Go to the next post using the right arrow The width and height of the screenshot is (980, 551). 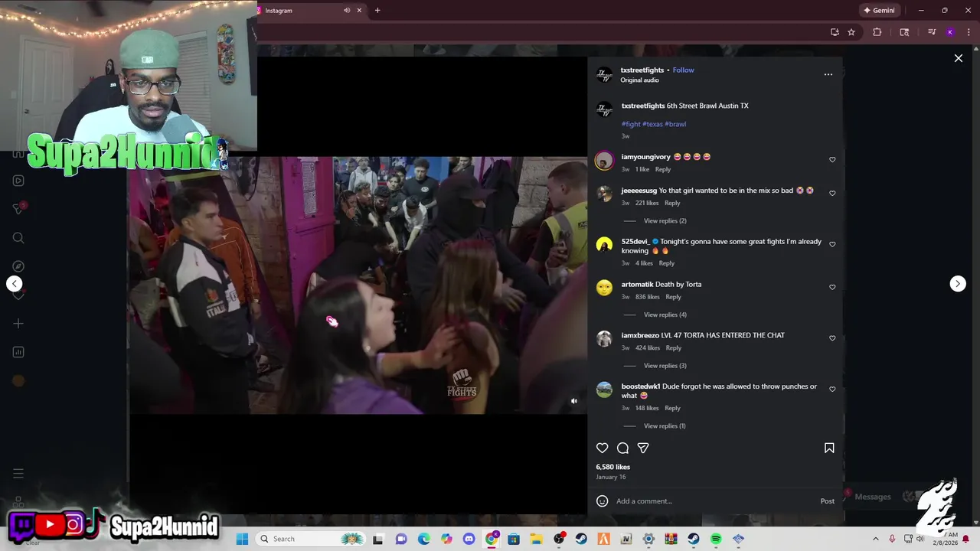[x=958, y=284]
